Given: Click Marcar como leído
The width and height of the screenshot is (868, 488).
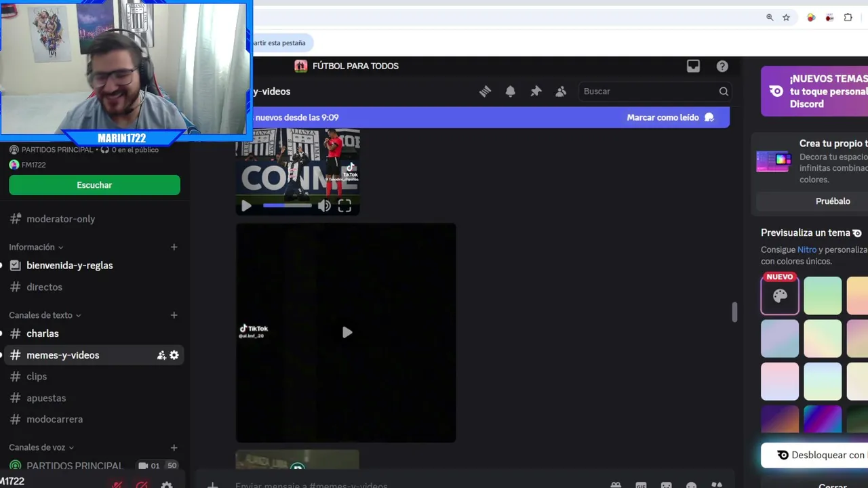Looking at the screenshot, I should click(670, 117).
